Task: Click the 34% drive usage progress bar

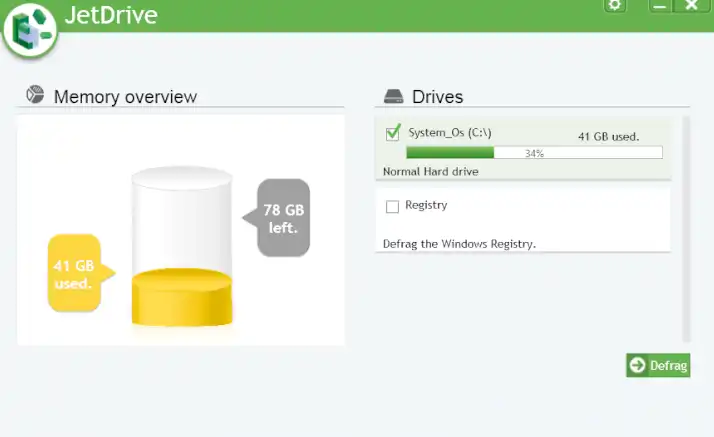Action: (533, 153)
